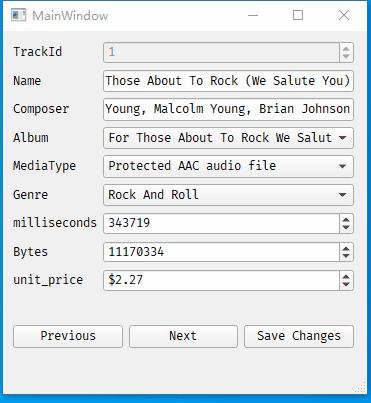Click the TrackId up arrow

tap(346, 48)
